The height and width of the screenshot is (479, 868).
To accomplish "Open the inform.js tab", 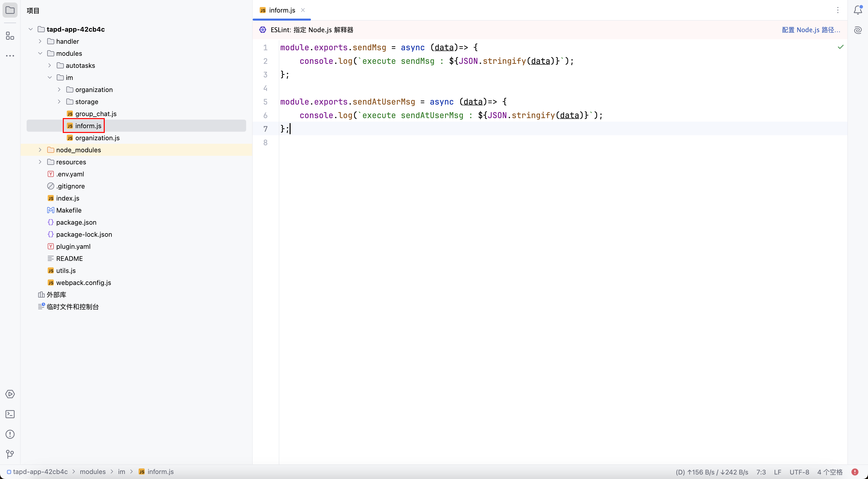I will [282, 10].
